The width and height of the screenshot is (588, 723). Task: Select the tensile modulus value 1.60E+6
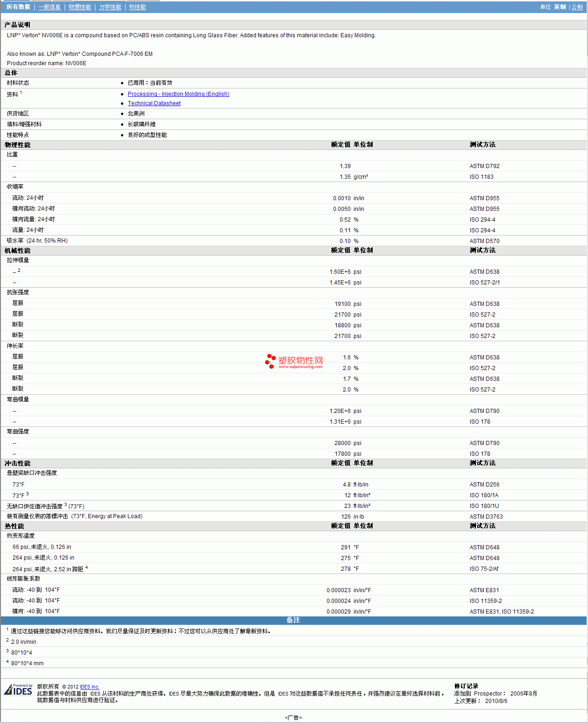point(340,272)
